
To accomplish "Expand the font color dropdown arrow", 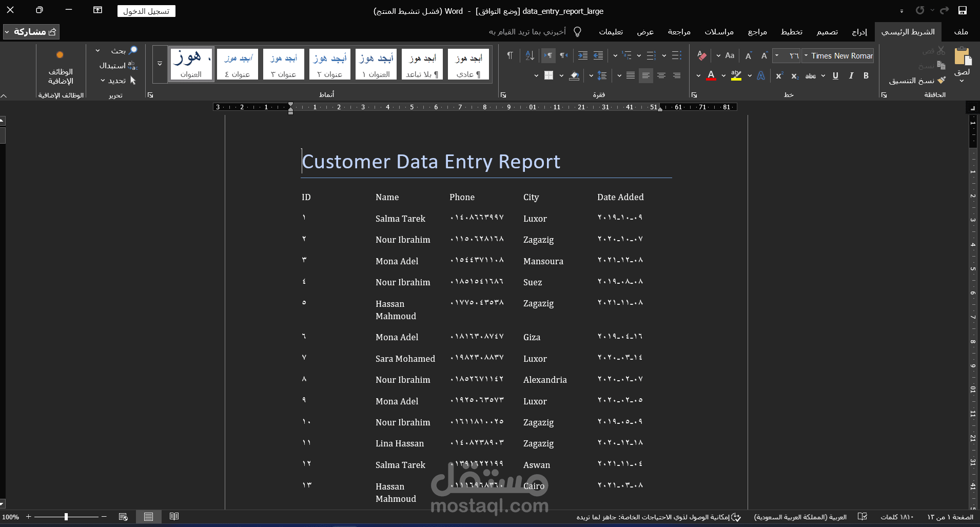I will click(698, 75).
